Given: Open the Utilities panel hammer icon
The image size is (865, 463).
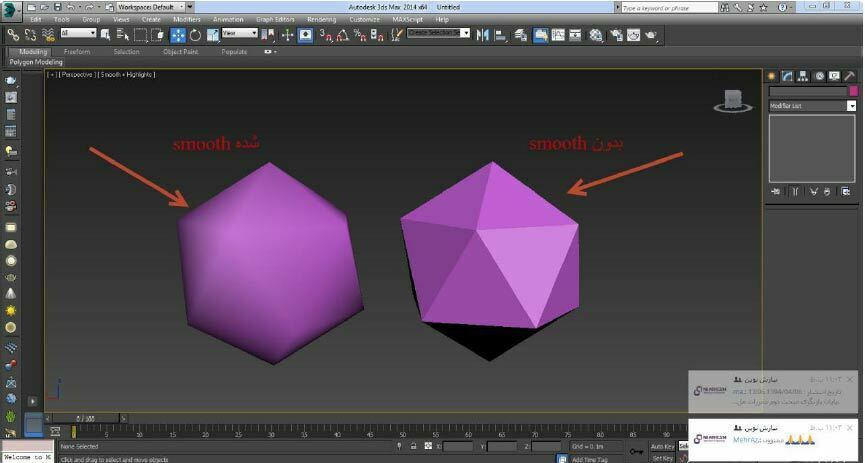Looking at the screenshot, I should click(848, 76).
